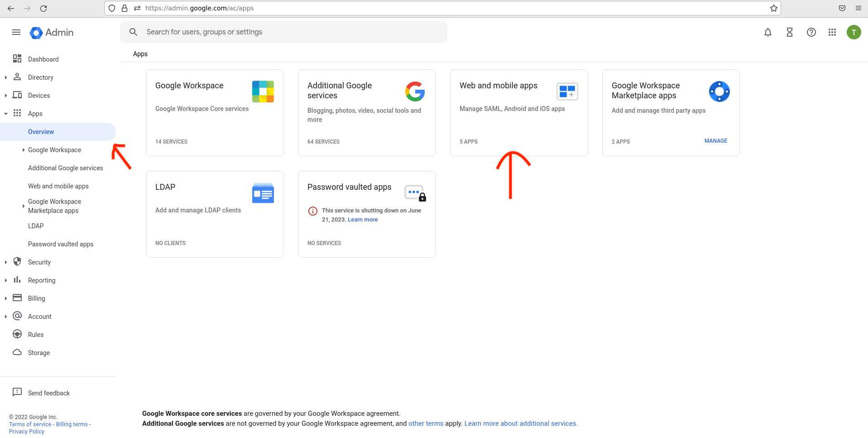Expand the Directory section arrow
This screenshot has width=868, height=438.
[x=6, y=77]
